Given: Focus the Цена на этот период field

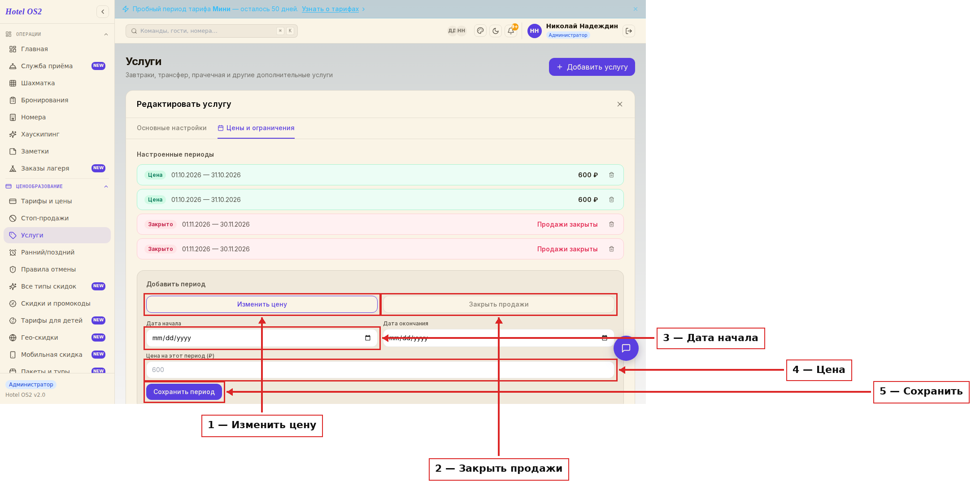Looking at the screenshot, I should [x=380, y=370].
